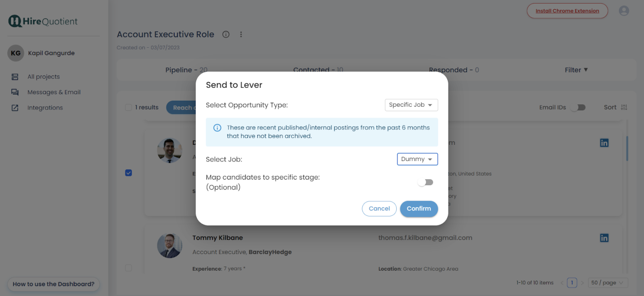Click the info icon in the postings notice

(x=217, y=128)
